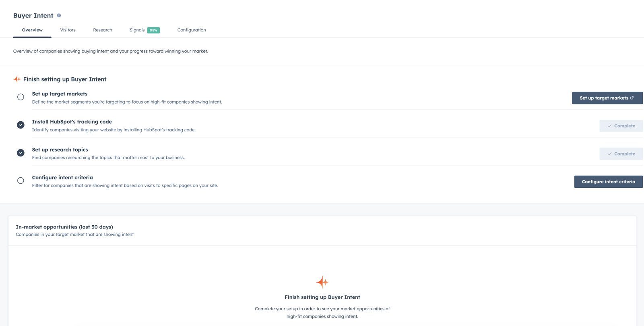This screenshot has height=326, width=644.
Task: Click the info icon beside Buyer Intent
Action: 59,15
